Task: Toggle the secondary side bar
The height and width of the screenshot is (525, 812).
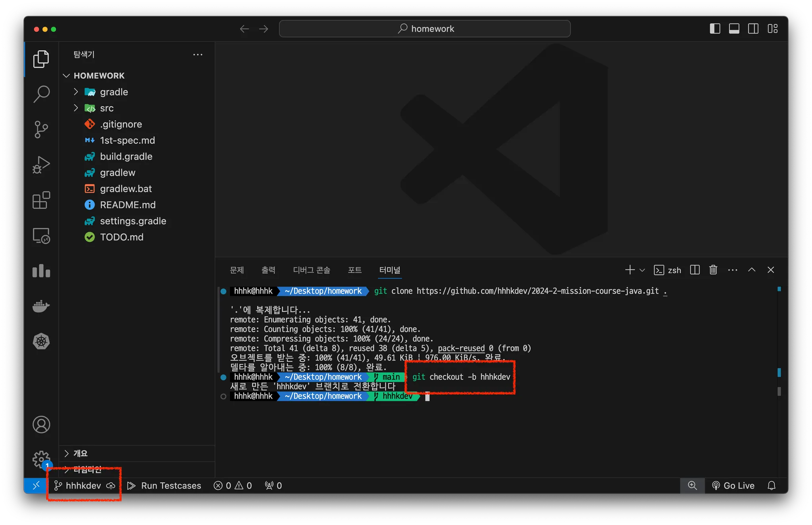Action: click(753, 29)
